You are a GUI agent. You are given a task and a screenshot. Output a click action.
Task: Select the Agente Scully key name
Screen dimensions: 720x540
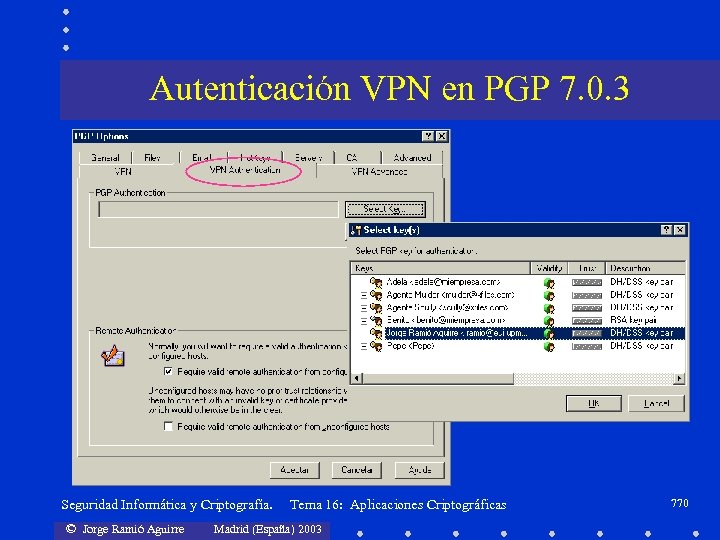point(447,307)
